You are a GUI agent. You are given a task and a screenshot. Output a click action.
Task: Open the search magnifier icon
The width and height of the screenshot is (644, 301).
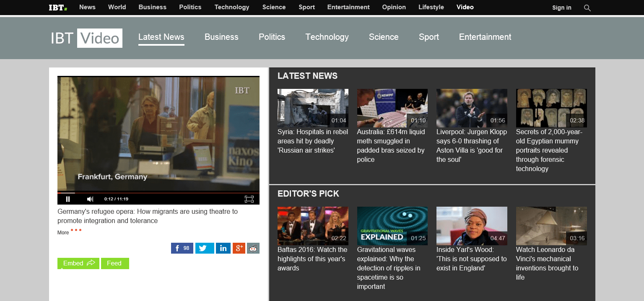pyautogui.click(x=587, y=8)
